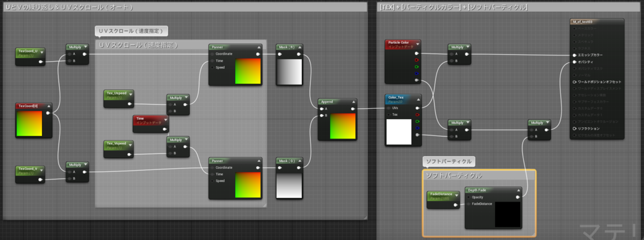This screenshot has width=644, height=240.
Task: Click the エミッシブカラー pin on M_ef_test03
Action: click(x=575, y=55)
